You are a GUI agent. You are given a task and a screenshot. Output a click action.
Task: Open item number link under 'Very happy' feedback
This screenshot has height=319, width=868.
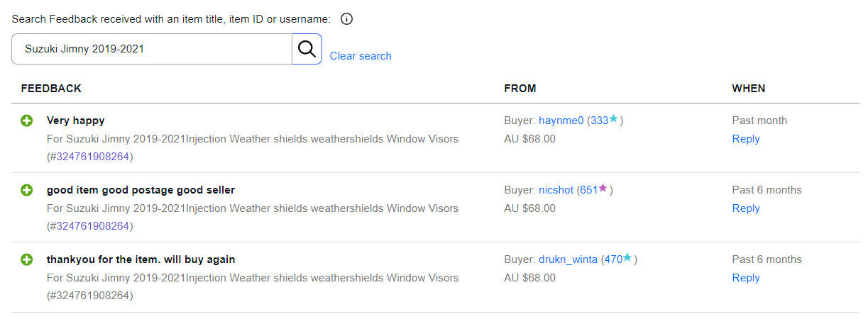coord(91,157)
